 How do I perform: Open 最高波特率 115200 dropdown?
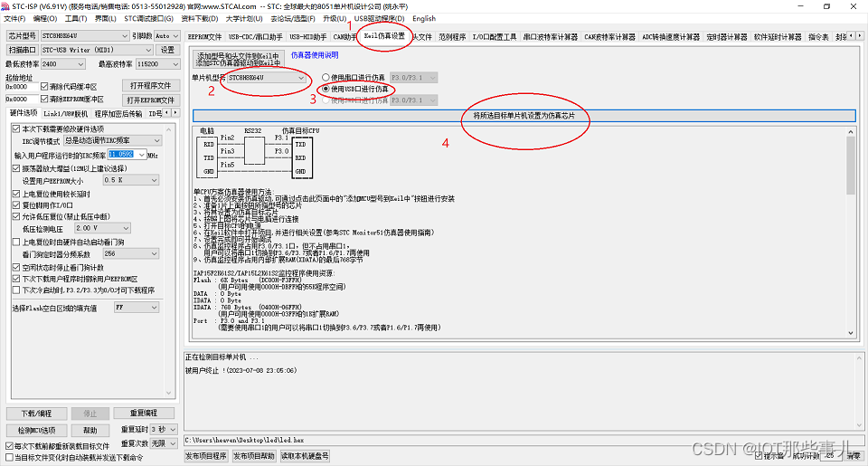pos(157,64)
